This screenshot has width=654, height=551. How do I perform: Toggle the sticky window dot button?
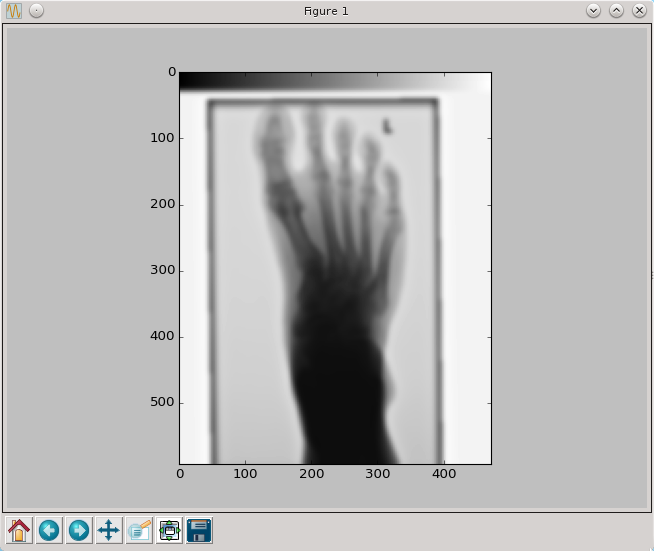click(36, 11)
